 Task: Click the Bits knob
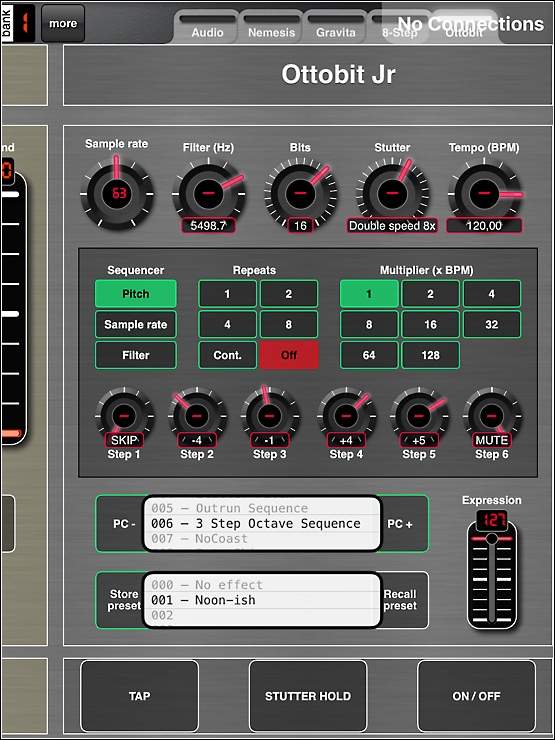(x=300, y=193)
